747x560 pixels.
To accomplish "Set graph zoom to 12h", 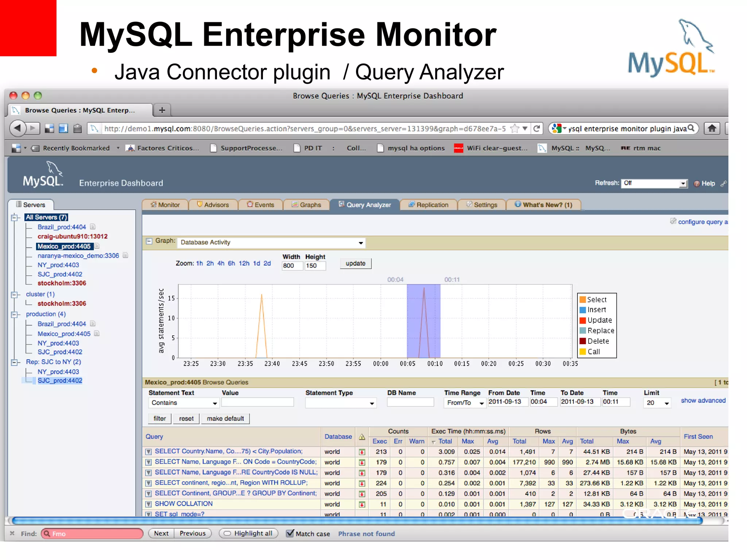I will [244, 263].
